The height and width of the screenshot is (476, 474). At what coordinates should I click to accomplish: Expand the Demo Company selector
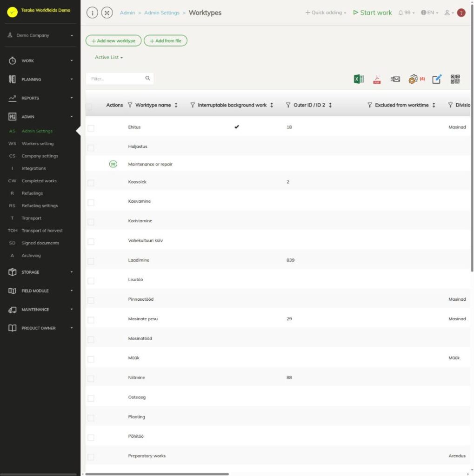tap(40, 35)
